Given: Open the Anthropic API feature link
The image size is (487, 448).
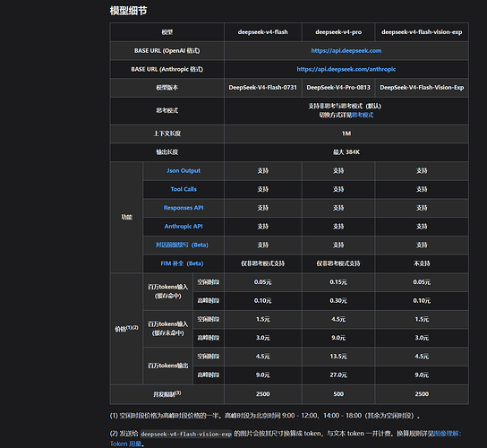Looking at the screenshot, I should point(184,227).
